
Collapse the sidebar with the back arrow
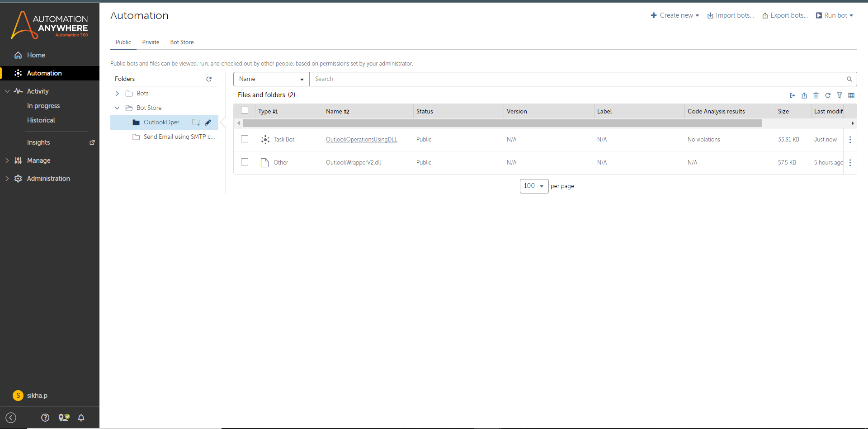click(11, 418)
